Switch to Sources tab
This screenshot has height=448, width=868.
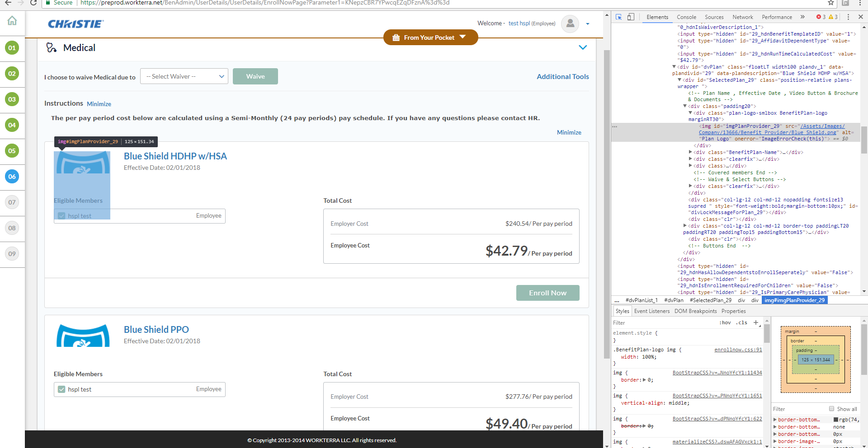pyautogui.click(x=714, y=17)
